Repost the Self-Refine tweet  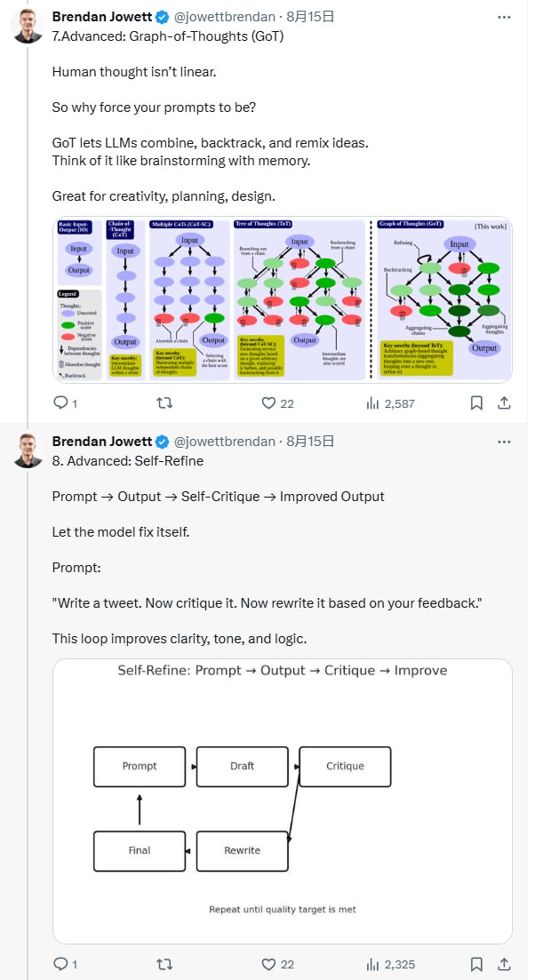tap(164, 964)
